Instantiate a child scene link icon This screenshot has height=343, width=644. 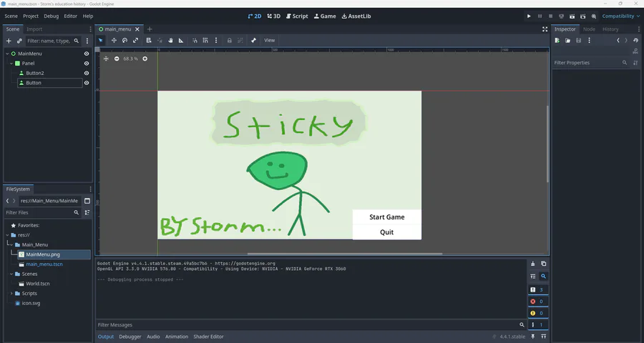[19, 41]
